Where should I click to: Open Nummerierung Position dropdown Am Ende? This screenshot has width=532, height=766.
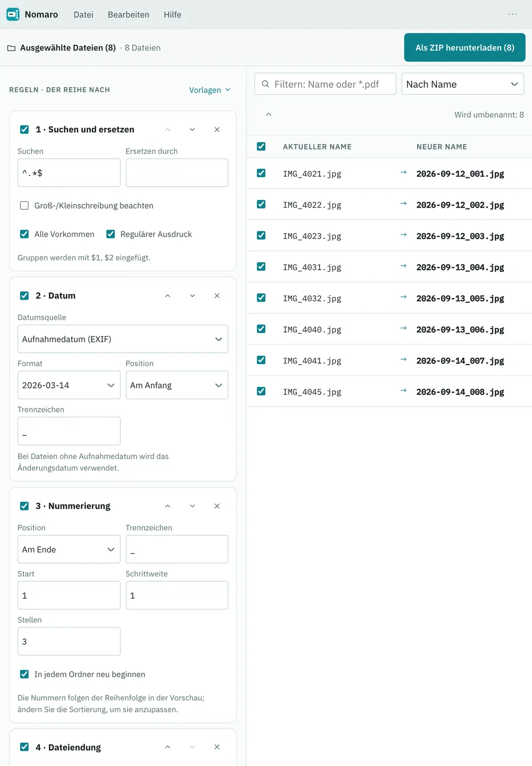[x=69, y=549]
